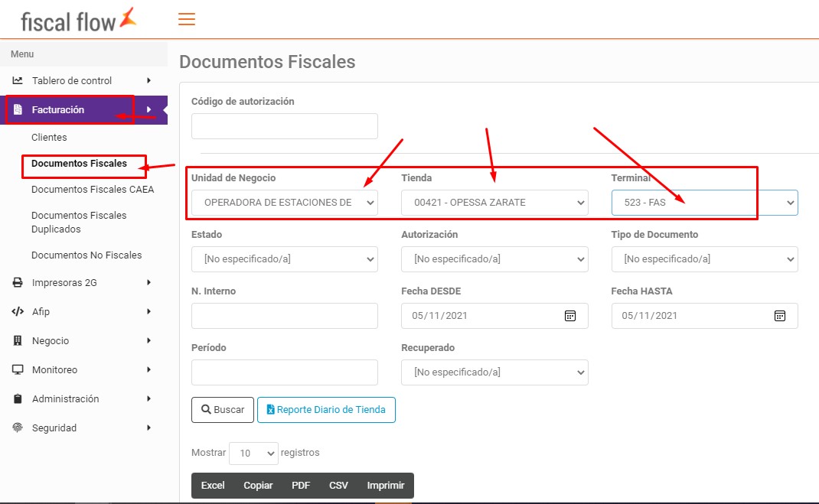
Task: Open the Terminal dropdown
Action: coord(704,203)
